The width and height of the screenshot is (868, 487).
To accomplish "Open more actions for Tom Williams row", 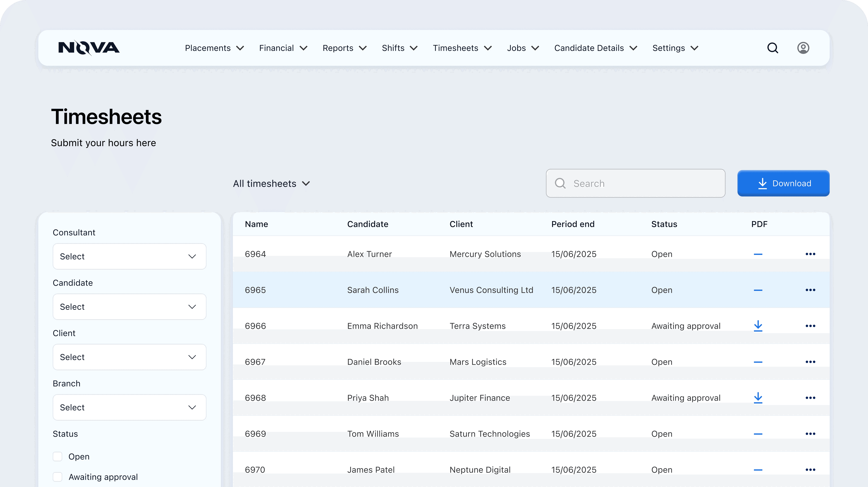I will 810,434.
